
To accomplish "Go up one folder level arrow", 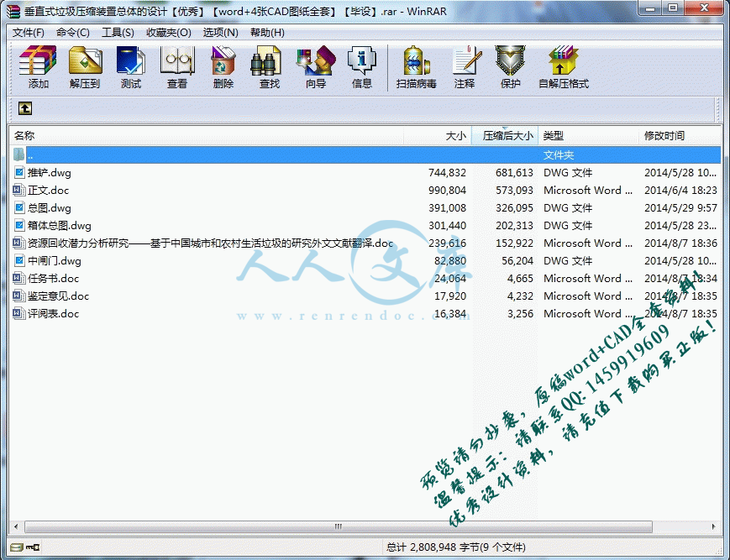I will pos(25,108).
